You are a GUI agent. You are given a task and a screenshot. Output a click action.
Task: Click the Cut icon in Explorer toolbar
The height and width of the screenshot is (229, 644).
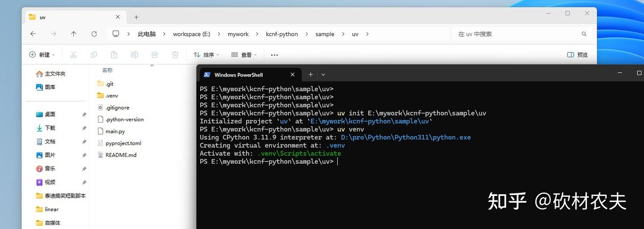tap(73, 55)
